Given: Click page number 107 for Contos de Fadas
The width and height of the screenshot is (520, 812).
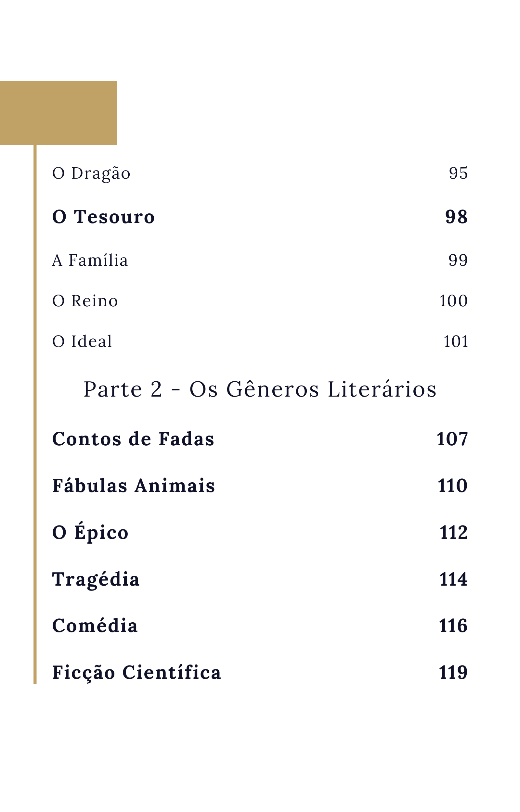Looking at the screenshot, I should [452, 439].
